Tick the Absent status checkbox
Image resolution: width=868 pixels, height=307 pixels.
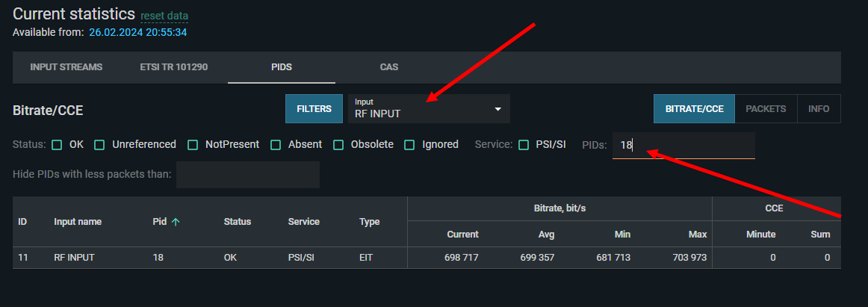click(276, 145)
